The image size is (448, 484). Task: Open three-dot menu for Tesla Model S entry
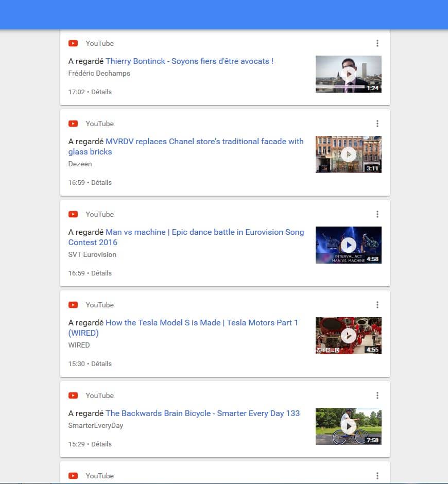pos(377,305)
